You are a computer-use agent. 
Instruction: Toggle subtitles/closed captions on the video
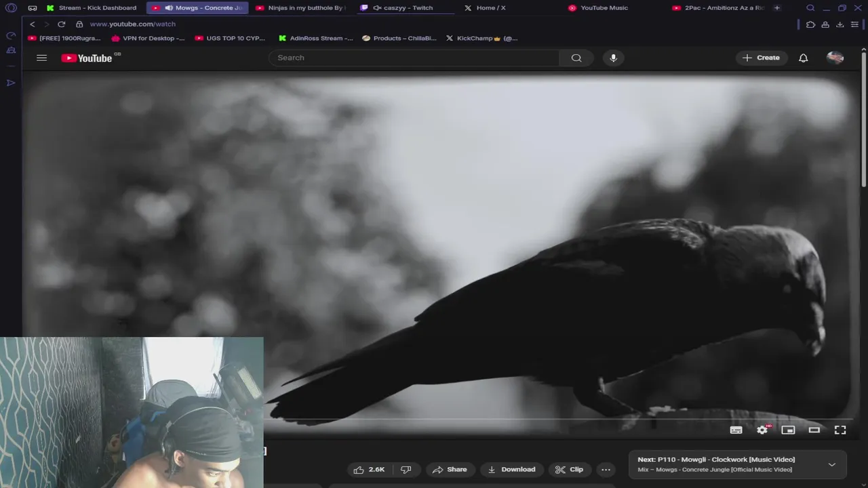pos(736,430)
